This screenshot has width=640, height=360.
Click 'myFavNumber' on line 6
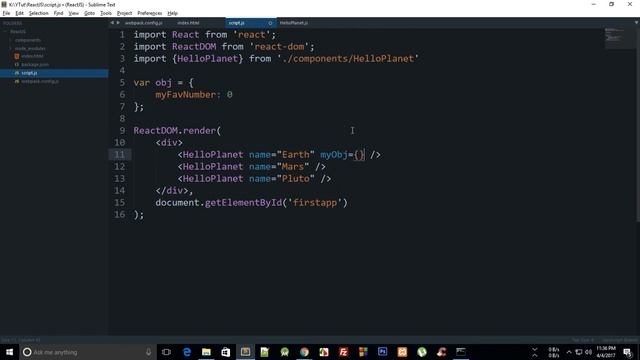click(x=185, y=95)
